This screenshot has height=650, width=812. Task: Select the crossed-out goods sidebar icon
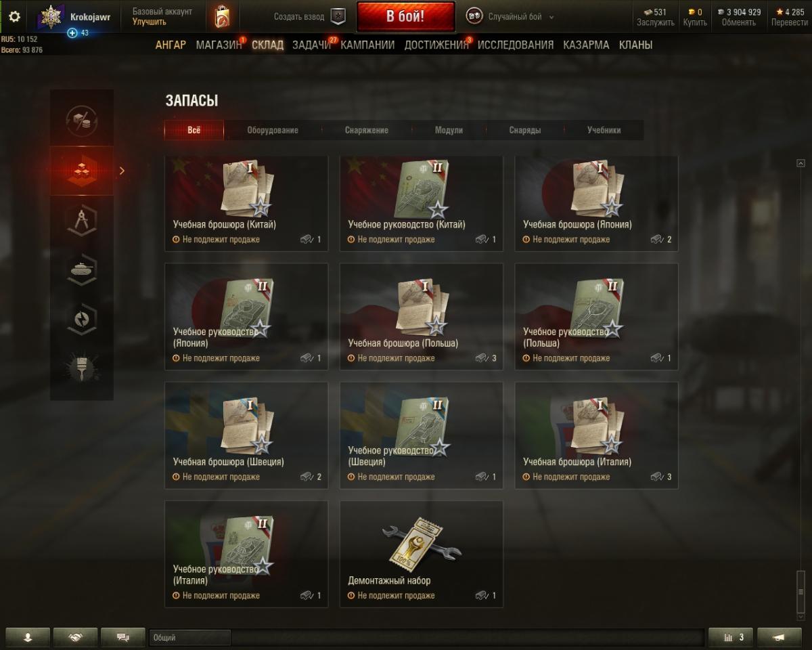[82, 121]
